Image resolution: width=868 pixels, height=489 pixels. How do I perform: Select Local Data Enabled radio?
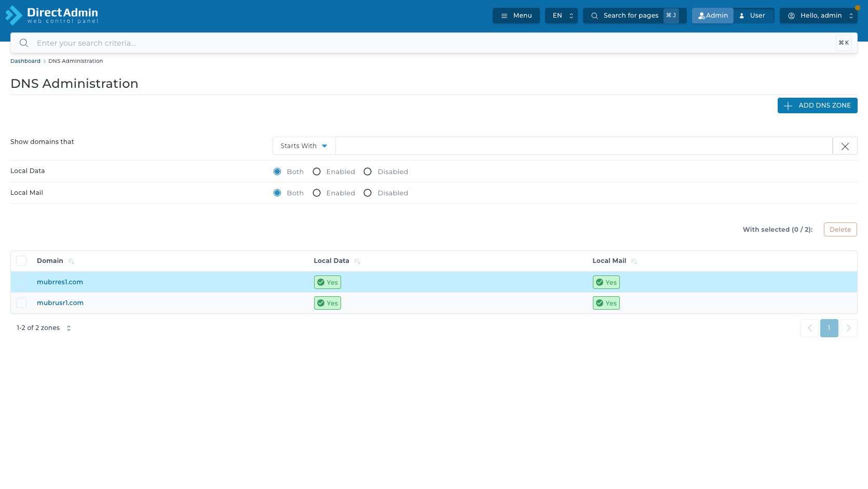click(317, 171)
